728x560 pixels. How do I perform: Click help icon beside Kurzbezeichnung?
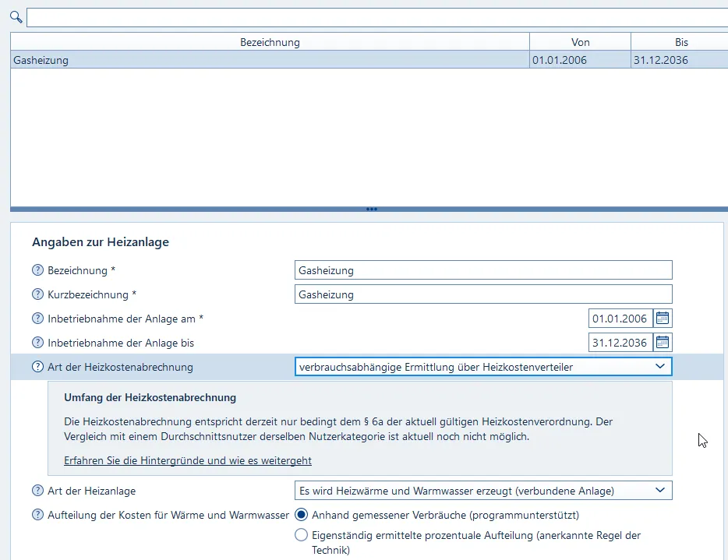pyautogui.click(x=37, y=294)
